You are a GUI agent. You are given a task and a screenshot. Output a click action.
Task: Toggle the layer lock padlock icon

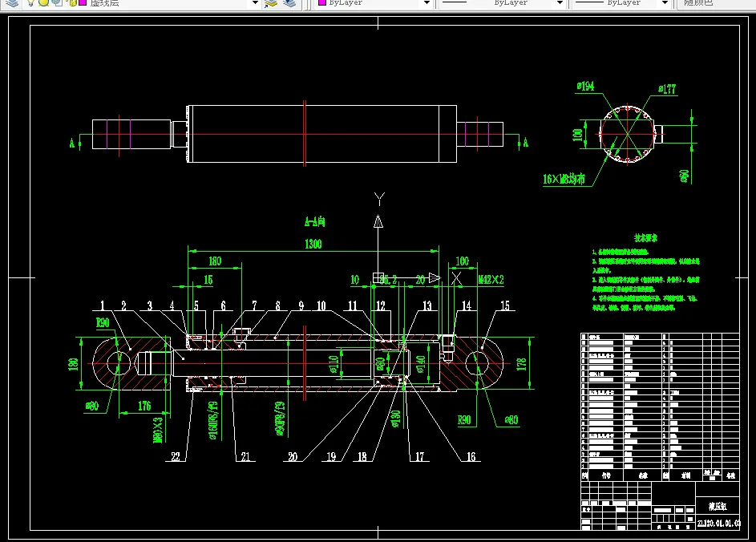click(x=72, y=2)
